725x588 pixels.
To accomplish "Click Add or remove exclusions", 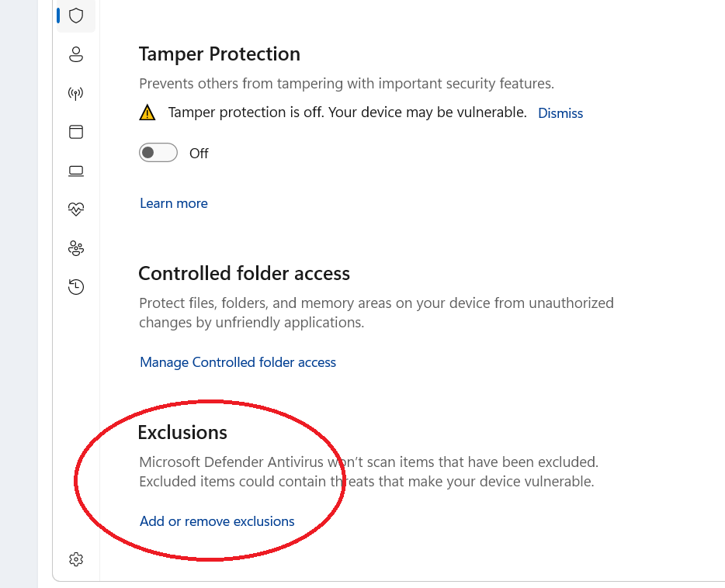I will coord(217,521).
